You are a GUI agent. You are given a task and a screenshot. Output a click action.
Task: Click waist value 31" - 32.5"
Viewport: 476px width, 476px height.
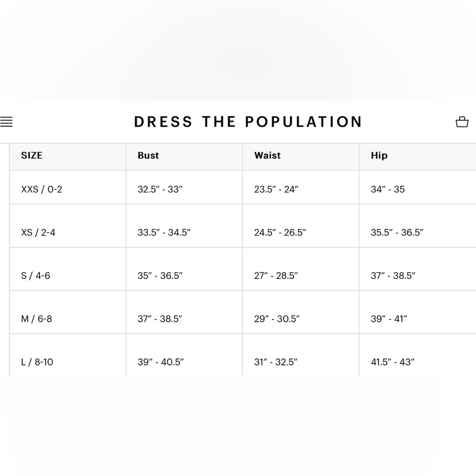(x=276, y=362)
